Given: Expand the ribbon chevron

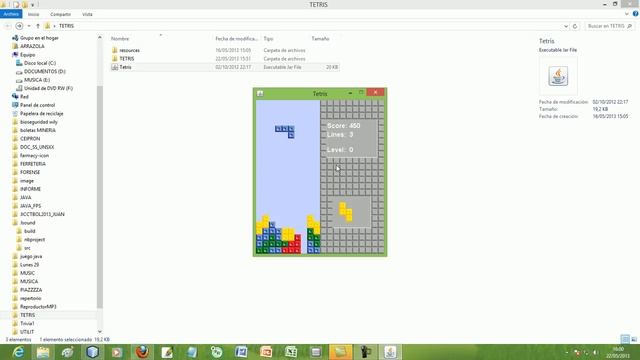Looking at the screenshot, I should point(627,14).
